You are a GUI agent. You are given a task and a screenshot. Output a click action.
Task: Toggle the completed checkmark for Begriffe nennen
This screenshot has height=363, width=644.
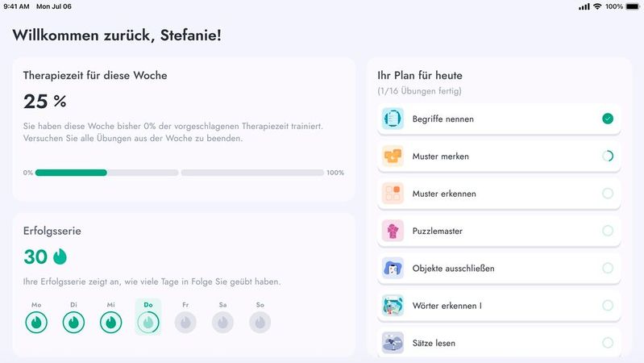[608, 119]
